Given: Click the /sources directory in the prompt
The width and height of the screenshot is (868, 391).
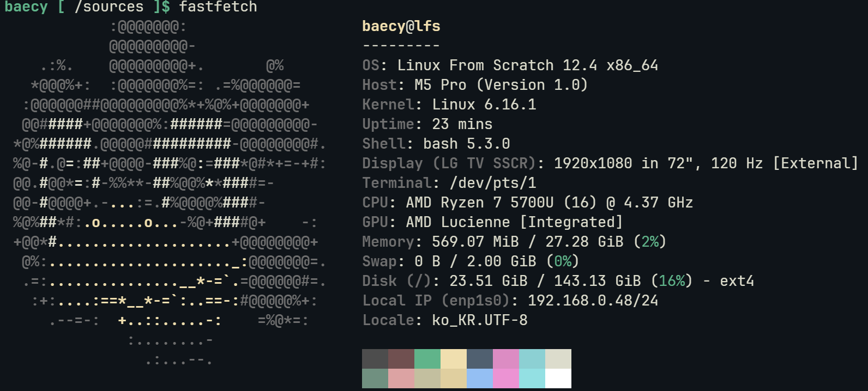Looking at the screenshot, I should click(108, 7).
